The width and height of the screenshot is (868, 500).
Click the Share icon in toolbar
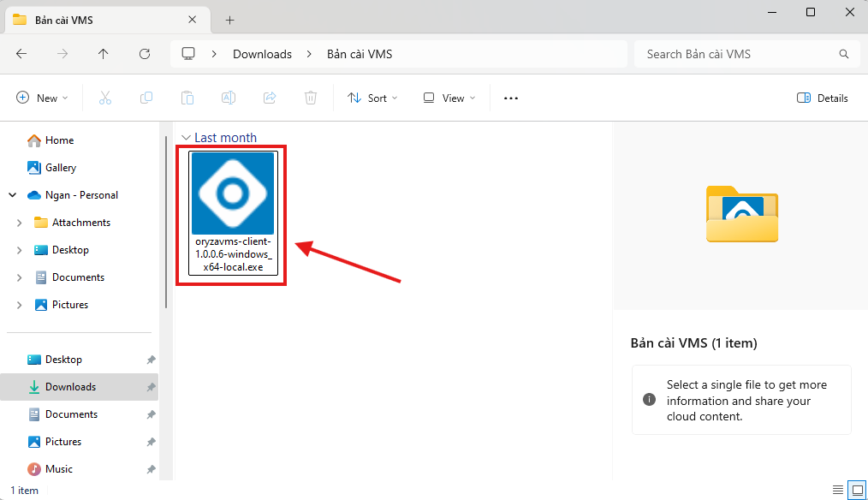[x=270, y=98]
